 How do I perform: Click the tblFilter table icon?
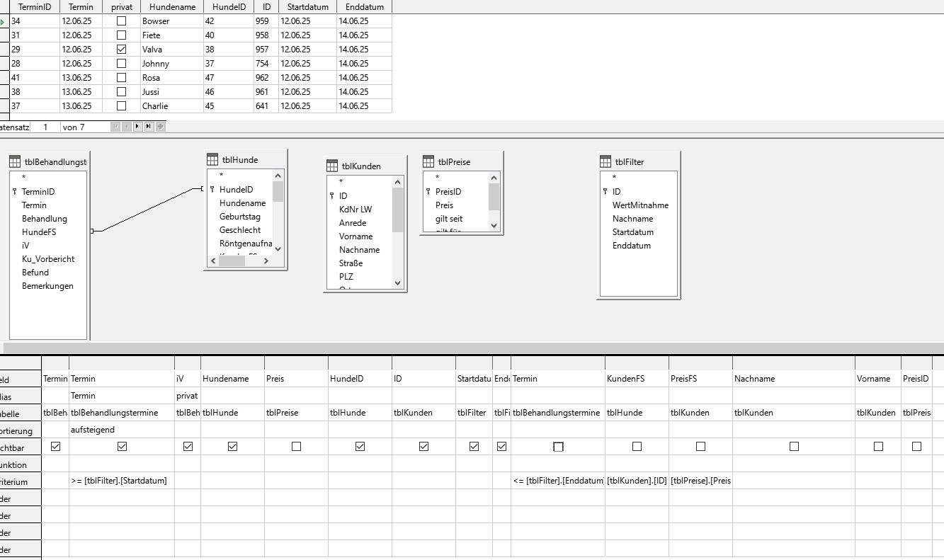pos(605,161)
